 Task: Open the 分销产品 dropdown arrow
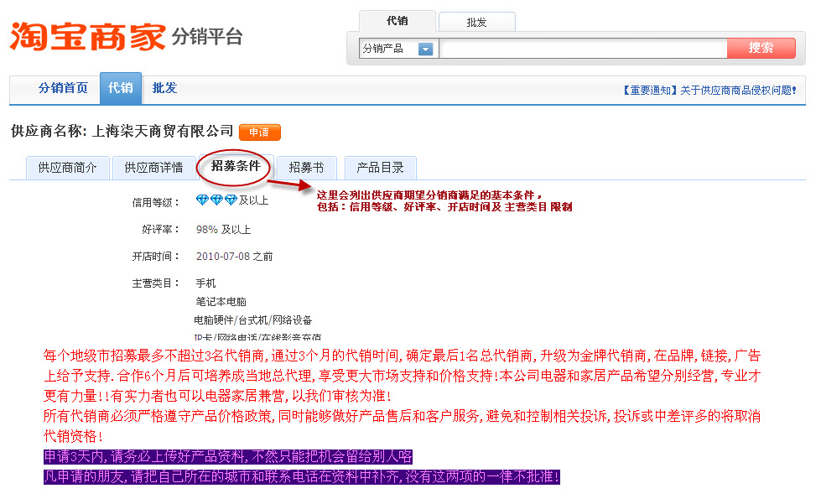pyautogui.click(x=426, y=49)
